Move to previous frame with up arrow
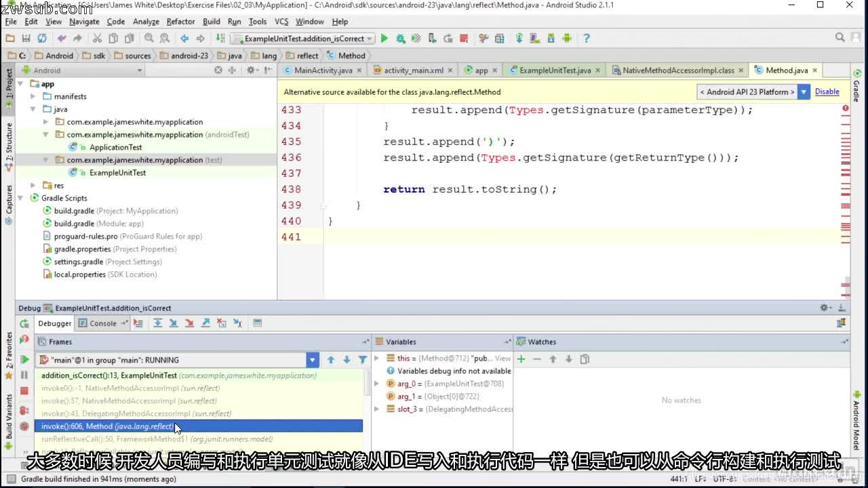Viewport: 868px width, 488px height. pos(331,360)
